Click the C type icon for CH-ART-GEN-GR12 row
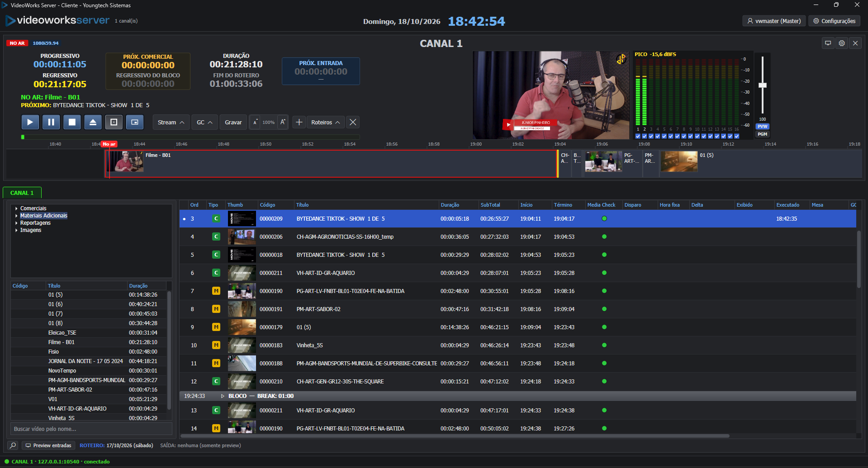Screen dimensions: 868x468 (216, 381)
